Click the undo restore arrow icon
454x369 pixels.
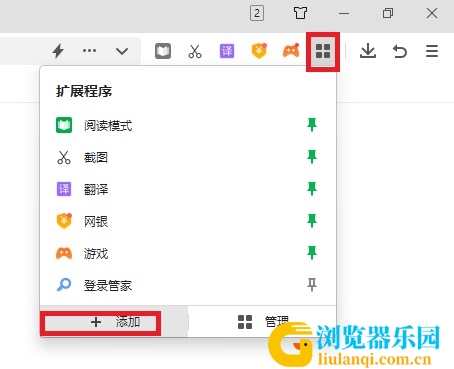pyautogui.click(x=400, y=52)
